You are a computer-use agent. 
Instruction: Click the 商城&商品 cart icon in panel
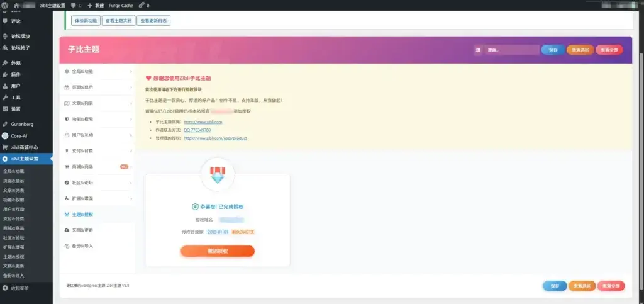click(x=67, y=167)
